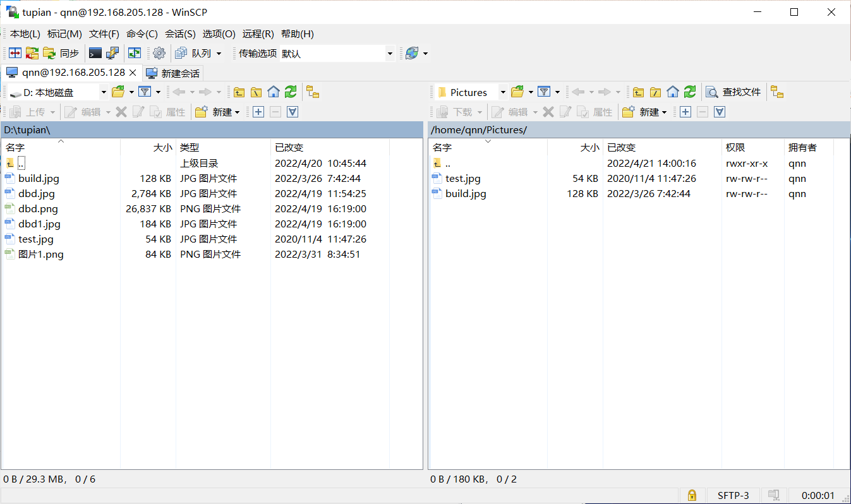Open the 会话(S) menu

click(180, 34)
